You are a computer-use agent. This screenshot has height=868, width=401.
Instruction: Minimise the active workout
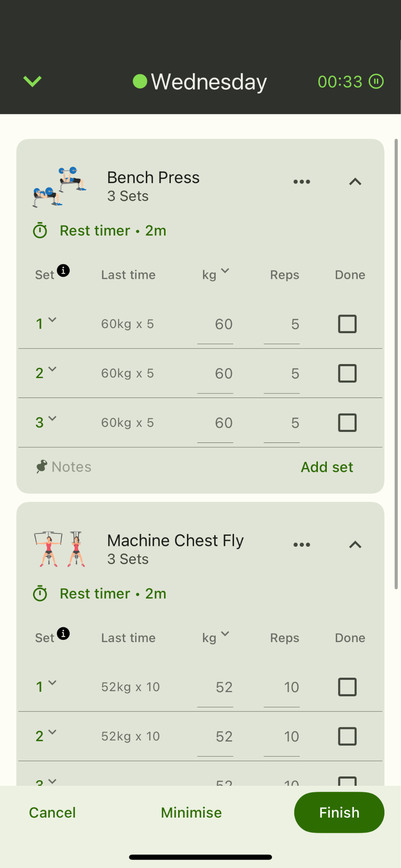tap(191, 812)
